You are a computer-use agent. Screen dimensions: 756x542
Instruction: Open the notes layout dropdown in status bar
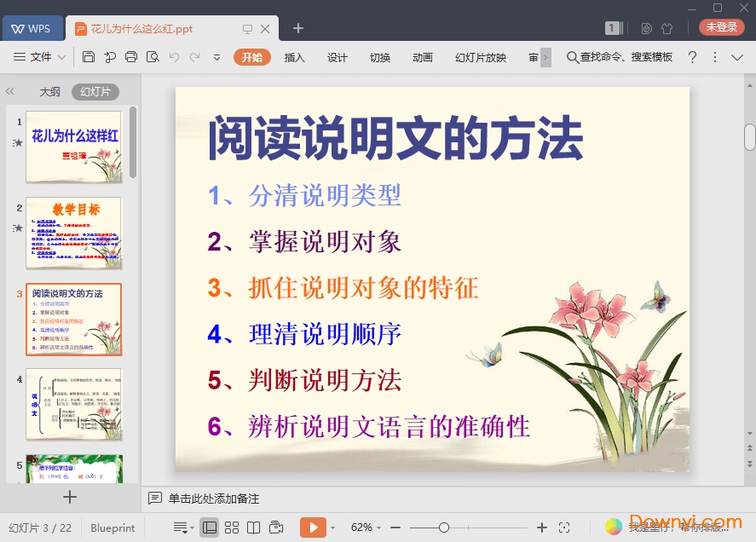[x=183, y=528]
